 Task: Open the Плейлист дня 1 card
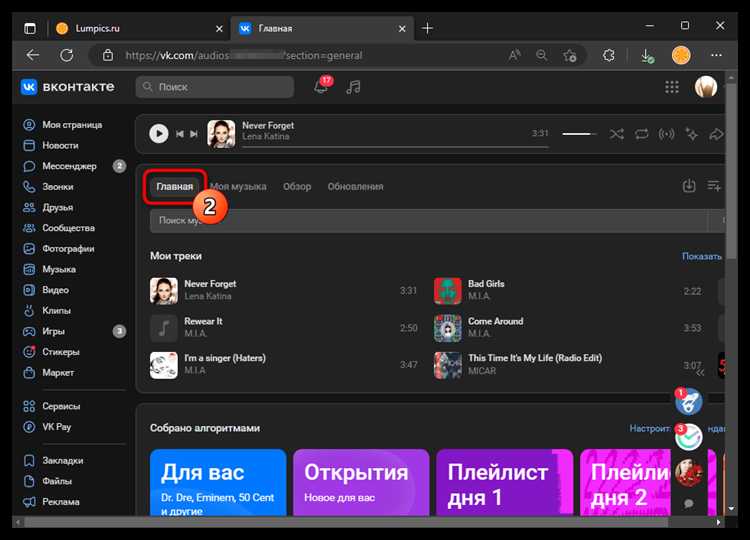pos(505,483)
